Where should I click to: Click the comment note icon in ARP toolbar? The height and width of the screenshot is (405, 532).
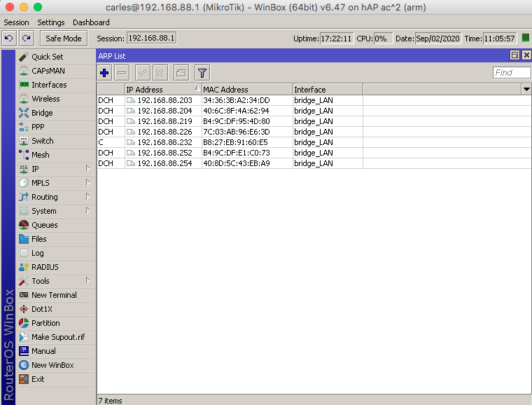click(x=181, y=73)
